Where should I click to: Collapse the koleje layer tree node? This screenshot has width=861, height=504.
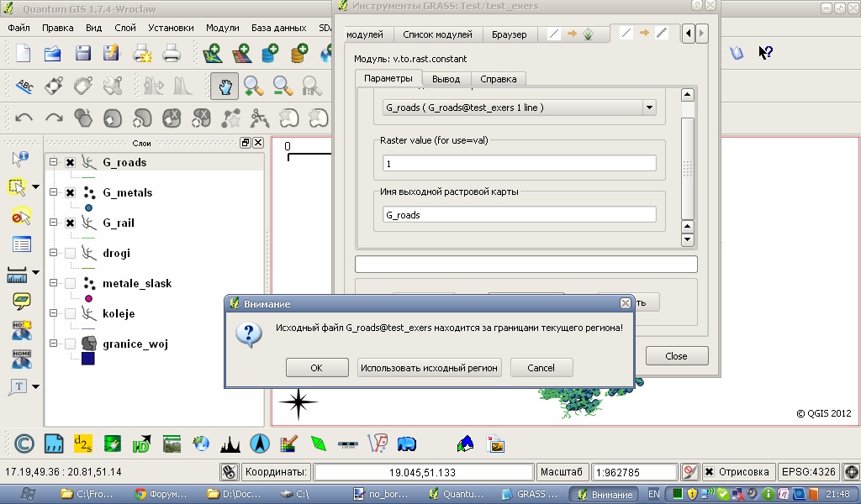[53, 313]
